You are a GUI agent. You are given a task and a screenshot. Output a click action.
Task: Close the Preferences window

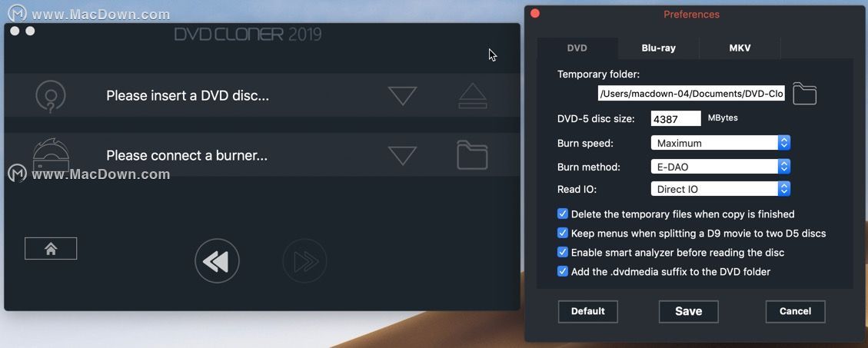[535, 13]
